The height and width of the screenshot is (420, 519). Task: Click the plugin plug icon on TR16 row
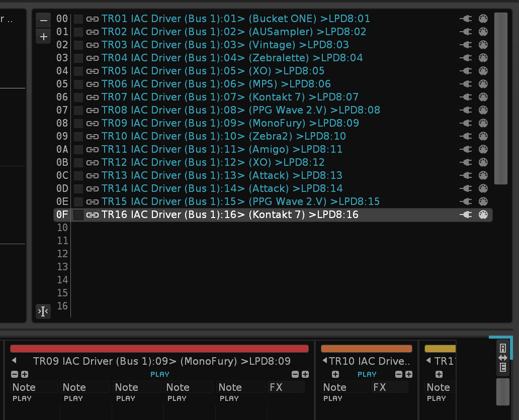pyautogui.click(x=466, y=215)
